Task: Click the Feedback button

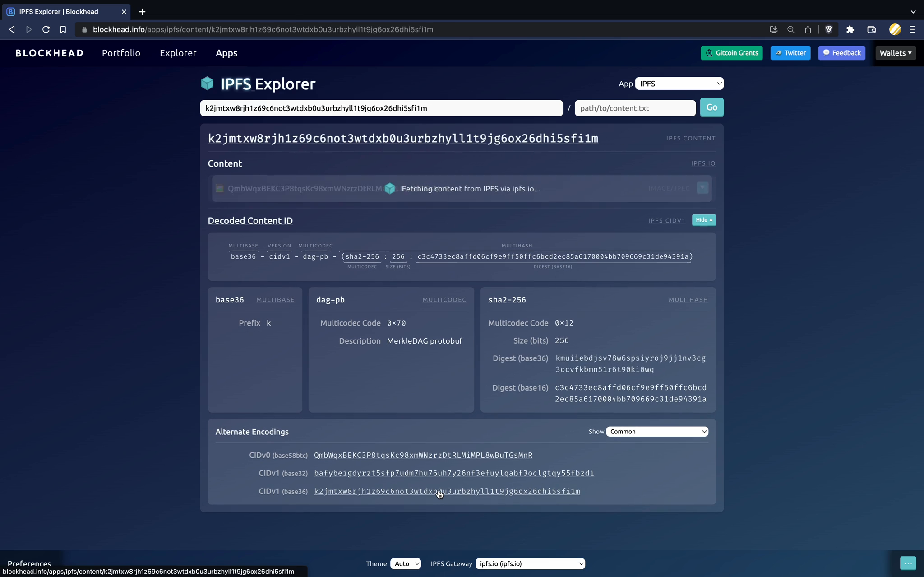Action: (x=842, y=53)
